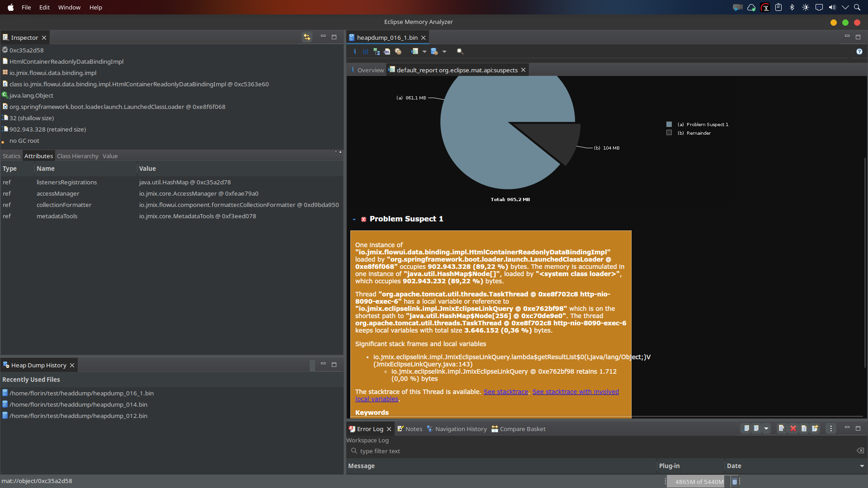The height and width of the screenshot is (488, 868).
Task: Select the LaunchedClassLoader row in Inspector
Action: click(x=117, y=107)
